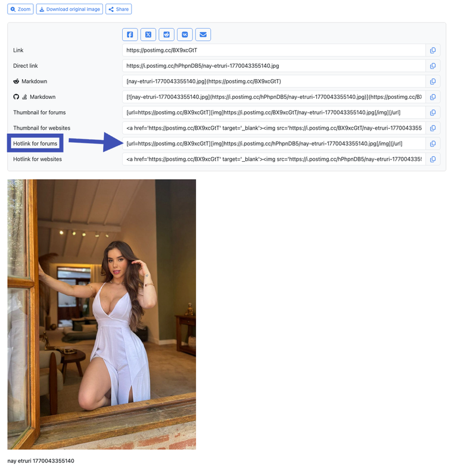This screenshot has width=455, height=476.
Task: Focus the Reddit Markdown text field
Action: (274, 82)
